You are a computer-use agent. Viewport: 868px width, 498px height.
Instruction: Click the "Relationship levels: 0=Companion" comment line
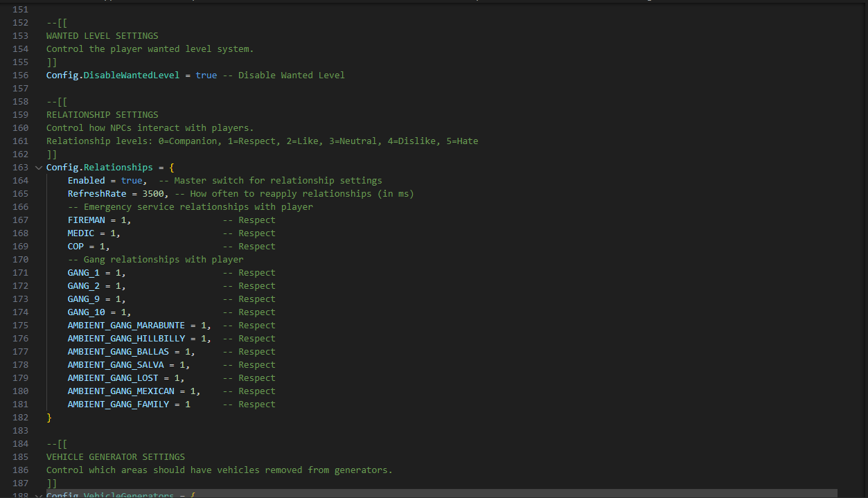point(263,141)
